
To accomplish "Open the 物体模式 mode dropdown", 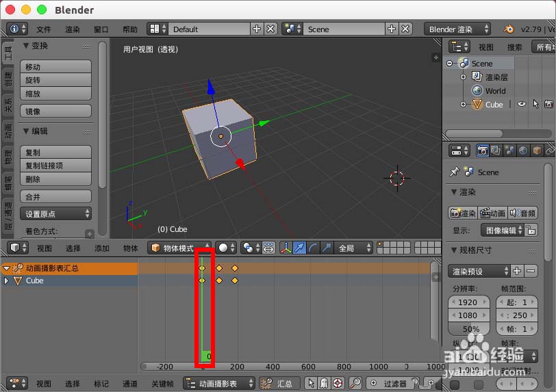I will (x=179, y=248).
